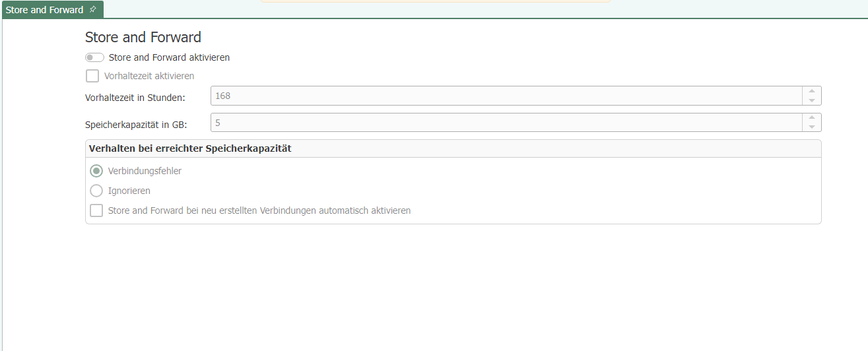Switch to the Store and Forward tab
Screen dimensions: 868x351
(x=44, y=10)
